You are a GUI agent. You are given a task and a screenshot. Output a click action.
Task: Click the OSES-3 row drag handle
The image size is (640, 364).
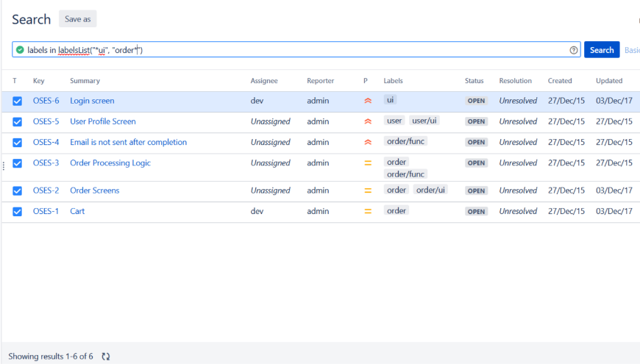pos(4,167)
